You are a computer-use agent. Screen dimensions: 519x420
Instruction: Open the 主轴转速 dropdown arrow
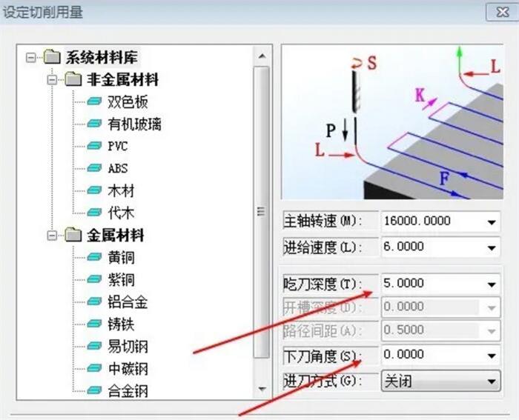[x=492, y=222]
